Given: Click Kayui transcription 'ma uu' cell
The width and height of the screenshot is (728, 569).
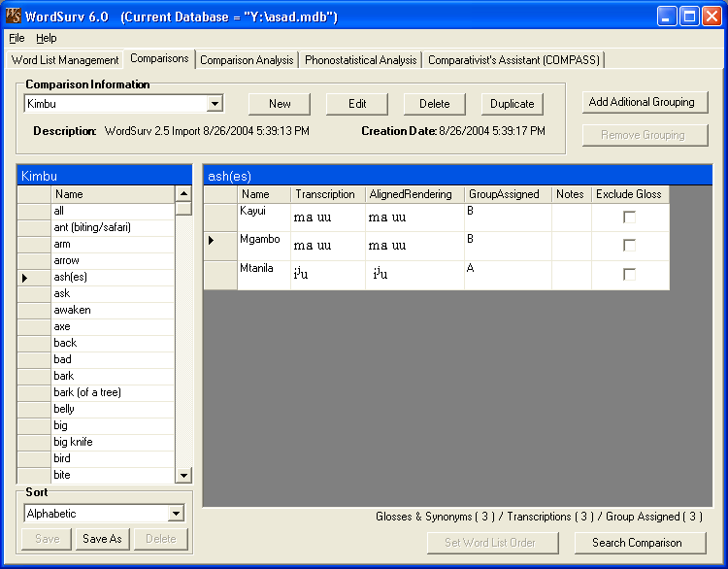Looking at the screenshot, I should [328, 218].
